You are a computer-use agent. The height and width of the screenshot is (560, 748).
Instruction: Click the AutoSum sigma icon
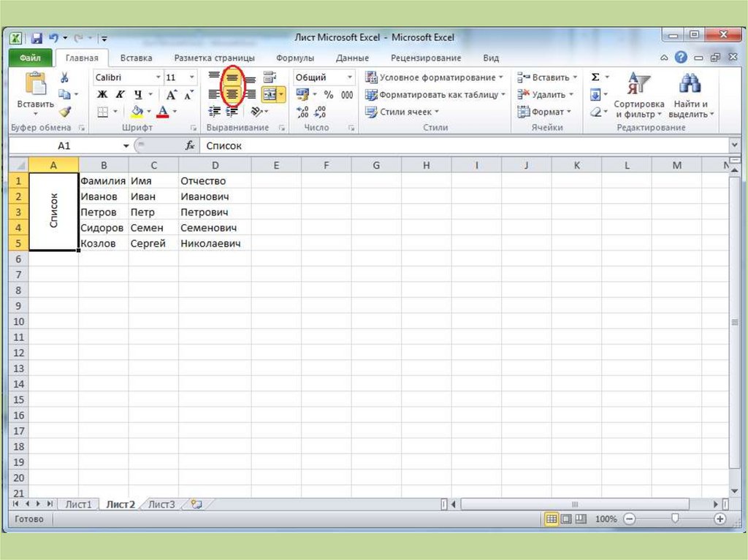click(595, 77)
